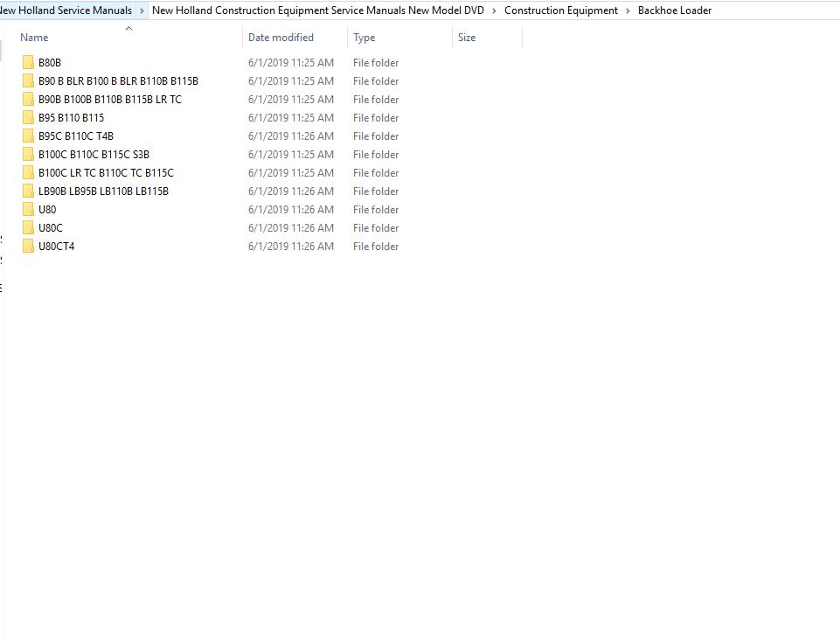
Task: Sort by Type column header
Action: point(364,38)
